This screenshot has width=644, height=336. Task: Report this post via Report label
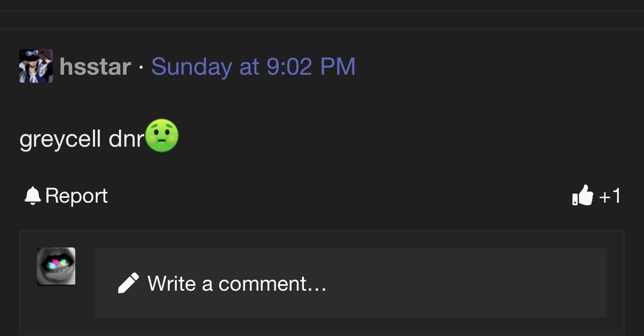[x=76, y=196]
